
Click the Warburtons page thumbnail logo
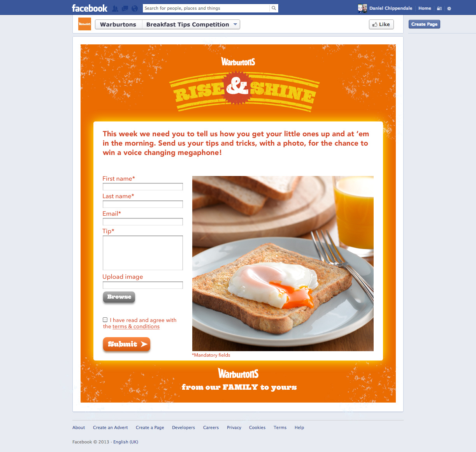(84, 24)
